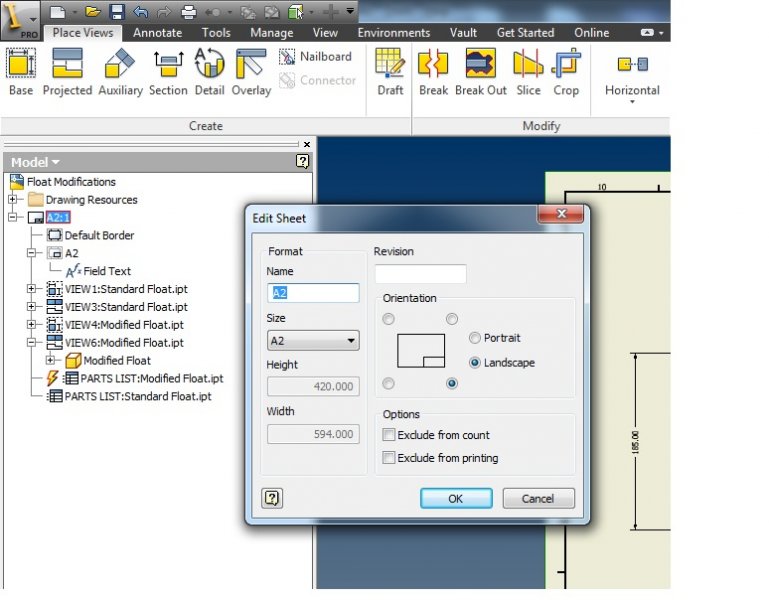This screenshot has width=769, height=600.
Task: Close the Model browser panel
Action: point(307,144)
